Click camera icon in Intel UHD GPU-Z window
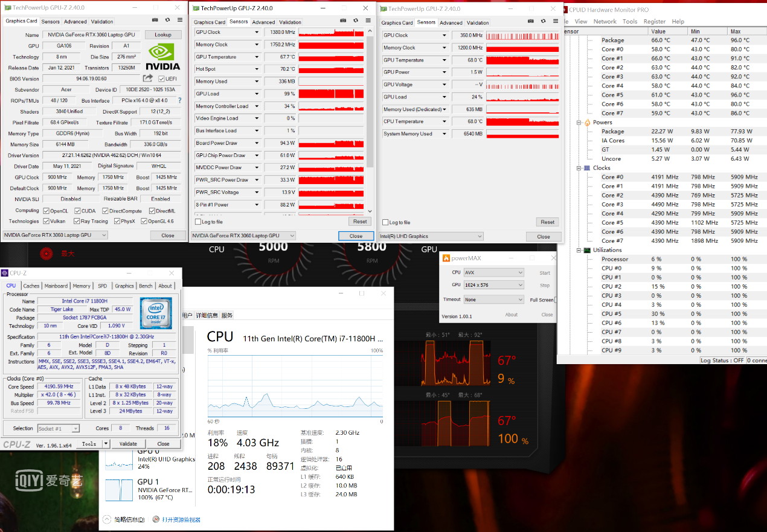The height and width of the screenshot is (532, 767). [531, 21]
